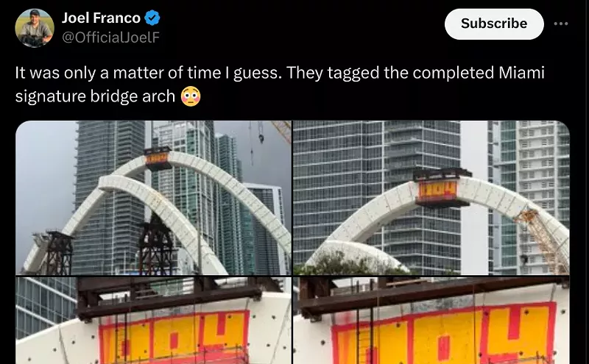Click the word "Miami" in the tweet
Viewport: 589px width, 364px height.
pyautogui.click(x=521, y=73)
